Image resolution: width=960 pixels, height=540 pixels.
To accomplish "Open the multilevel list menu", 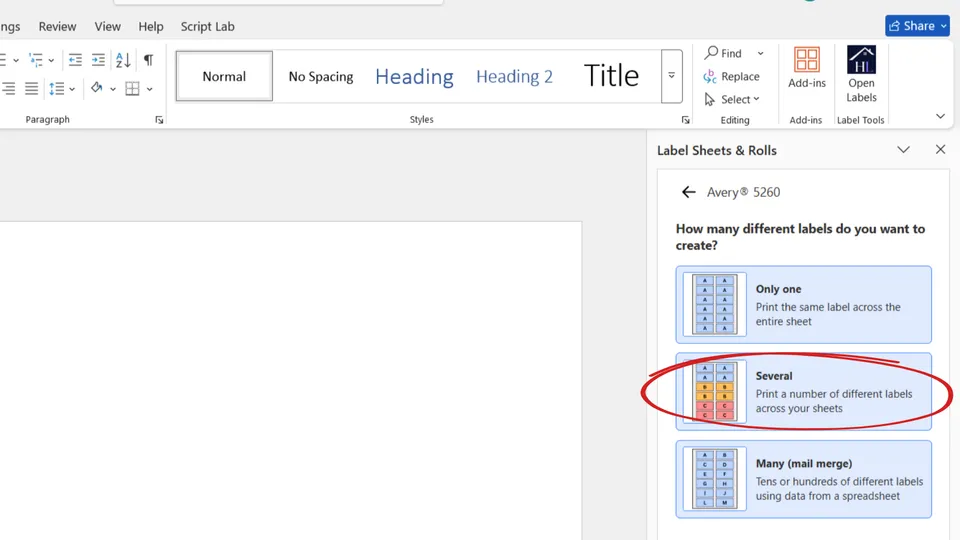I will 36,60.
